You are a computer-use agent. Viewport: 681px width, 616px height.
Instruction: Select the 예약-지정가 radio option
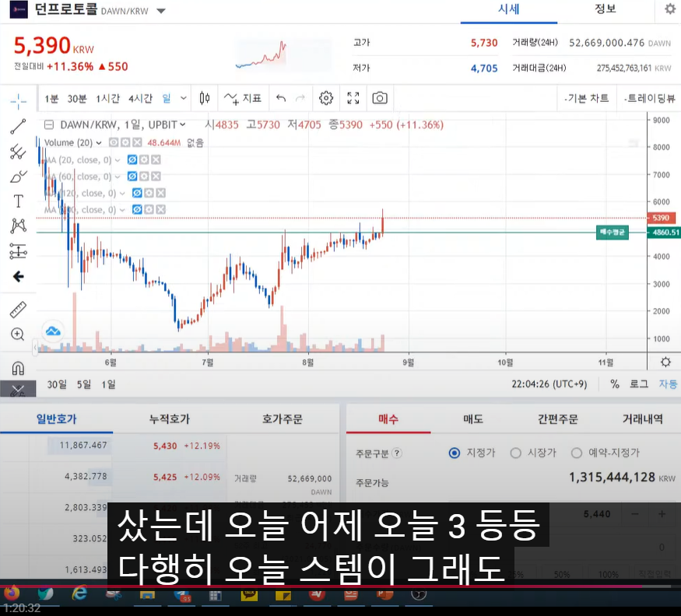coord(577,453)
